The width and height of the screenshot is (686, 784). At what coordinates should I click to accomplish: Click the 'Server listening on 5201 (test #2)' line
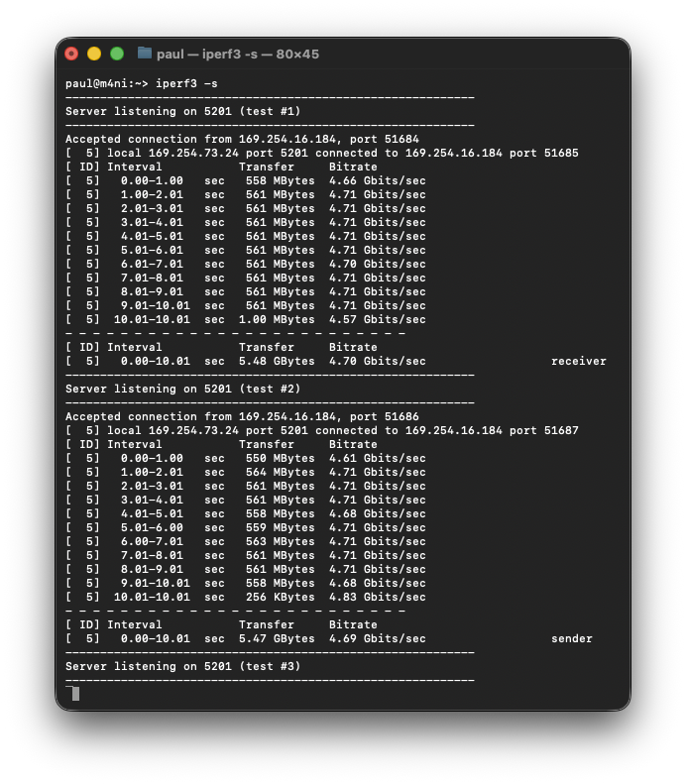(182, 389)
